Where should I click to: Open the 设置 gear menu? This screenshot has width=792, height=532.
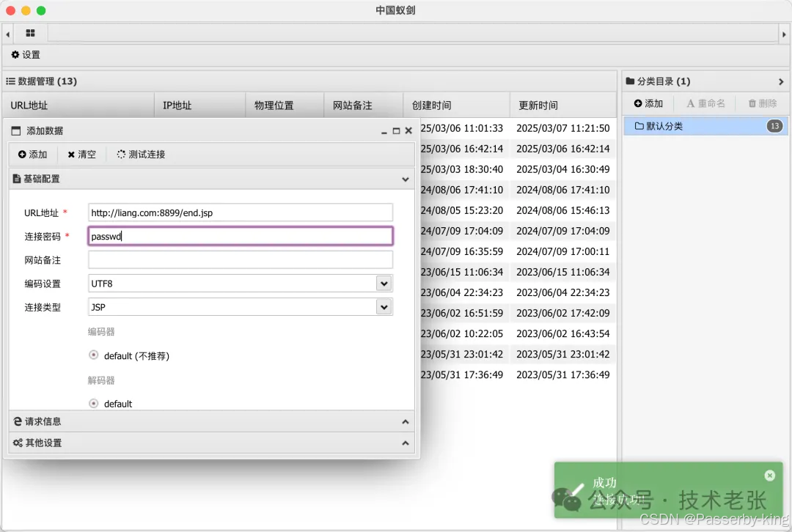(x=26, y=54)
